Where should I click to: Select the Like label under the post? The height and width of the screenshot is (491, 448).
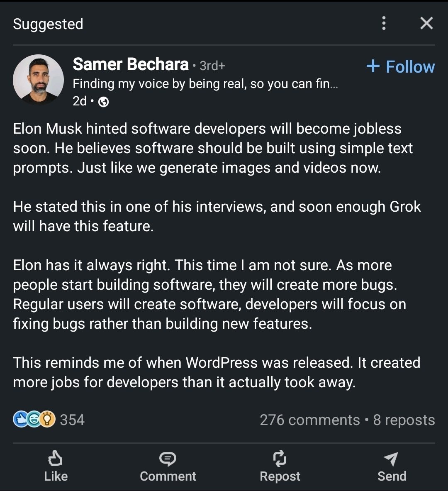[x=56, y=476]
